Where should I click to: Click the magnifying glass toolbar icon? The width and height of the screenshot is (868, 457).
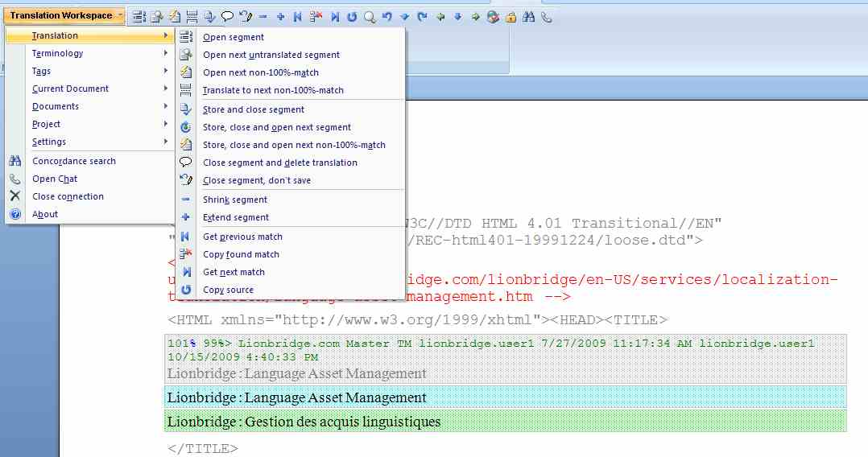pyautogui.click(x=370, y=17)
